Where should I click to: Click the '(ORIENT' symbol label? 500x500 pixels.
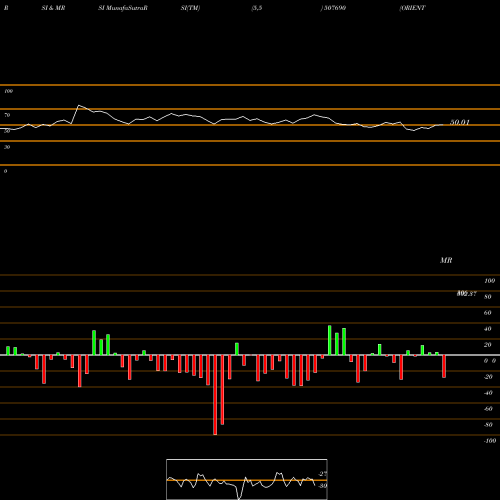pos(412,8)
